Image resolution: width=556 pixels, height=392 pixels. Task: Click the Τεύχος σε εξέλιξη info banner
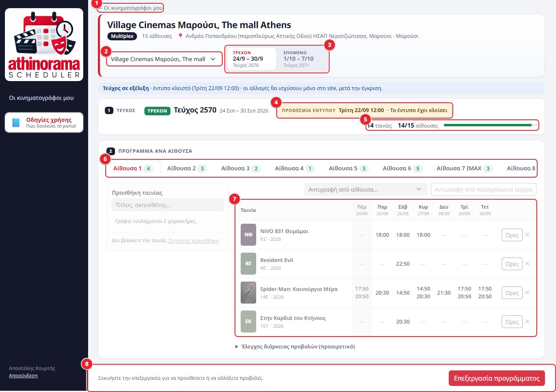[x=321, y=88]
